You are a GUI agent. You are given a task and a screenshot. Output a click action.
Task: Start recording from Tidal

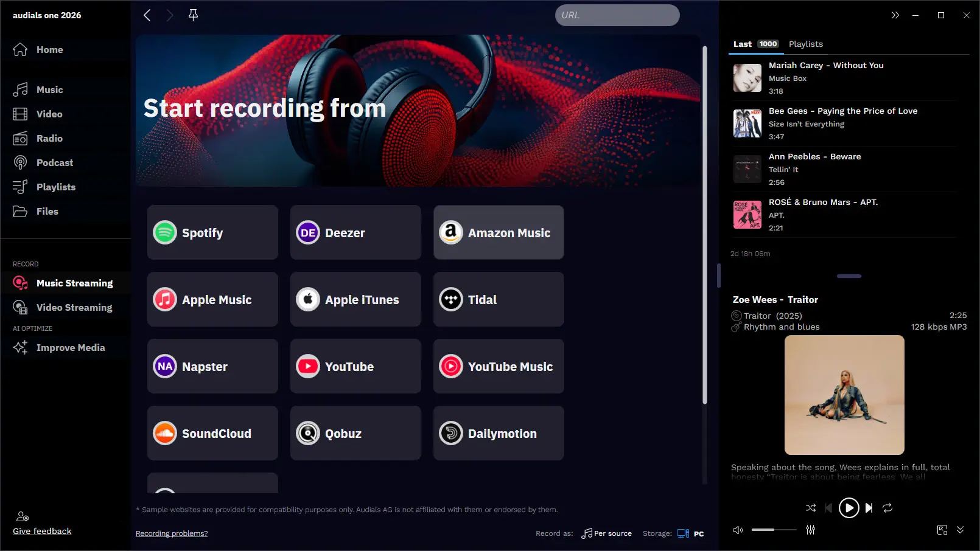(499, 300)
